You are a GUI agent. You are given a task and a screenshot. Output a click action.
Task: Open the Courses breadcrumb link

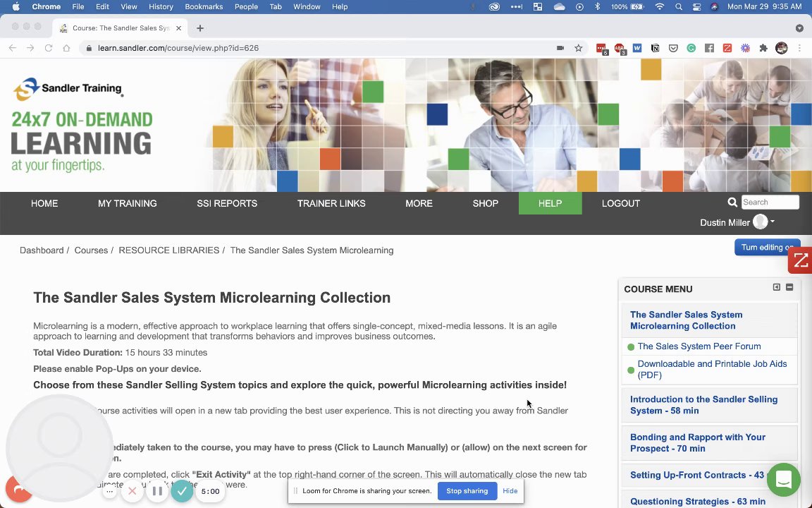coord(91,250)
